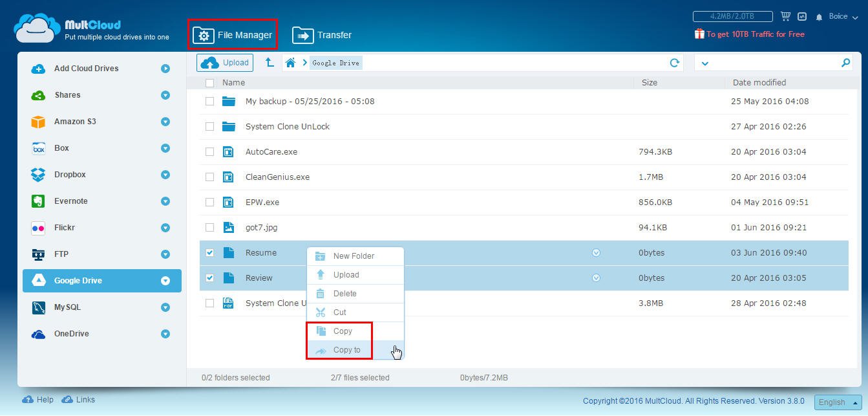Choose Upload from context menu
The width and height of the screenshot is (868, 416).
[x=355, y=274]
